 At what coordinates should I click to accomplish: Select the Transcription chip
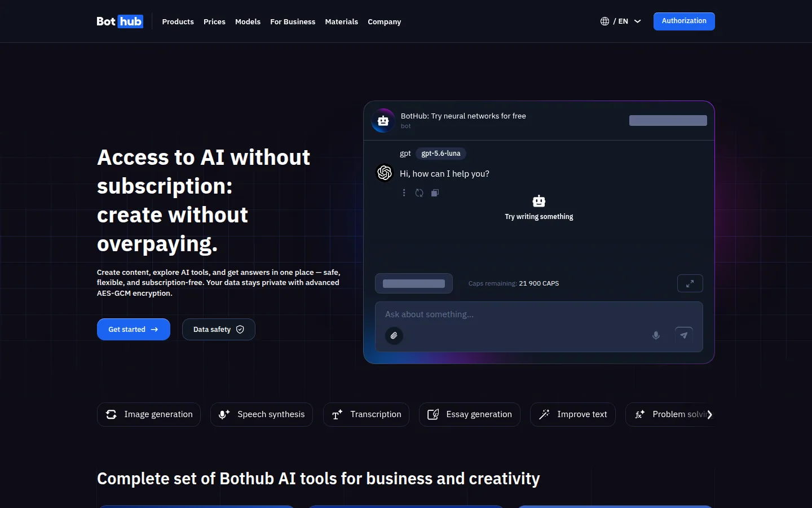point(367,414)
